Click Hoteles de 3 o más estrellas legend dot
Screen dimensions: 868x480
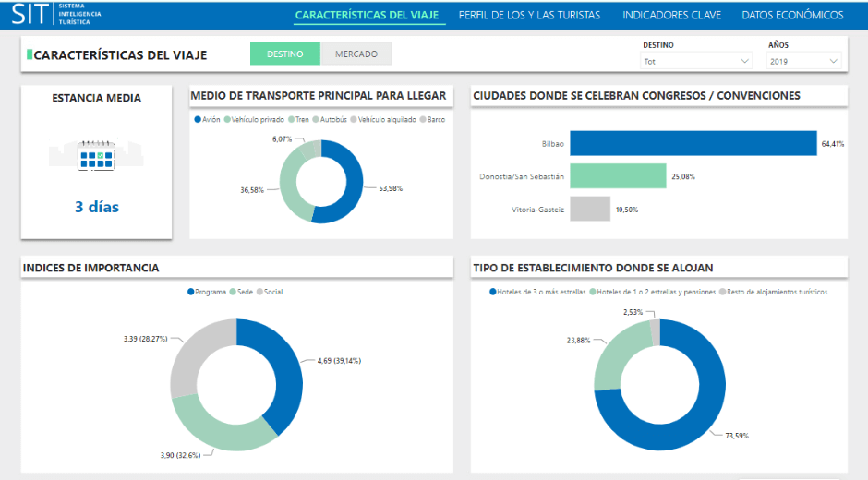pos(492,292)
